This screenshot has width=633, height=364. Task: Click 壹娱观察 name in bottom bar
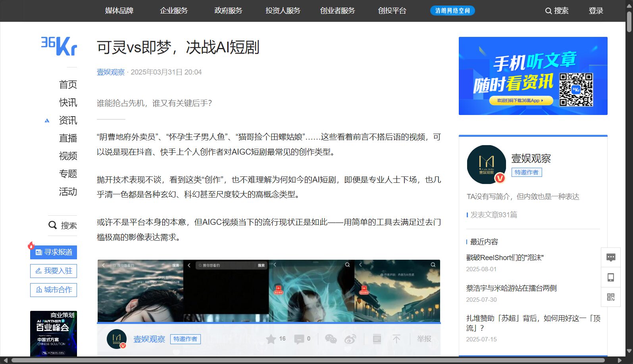(149, 339)
